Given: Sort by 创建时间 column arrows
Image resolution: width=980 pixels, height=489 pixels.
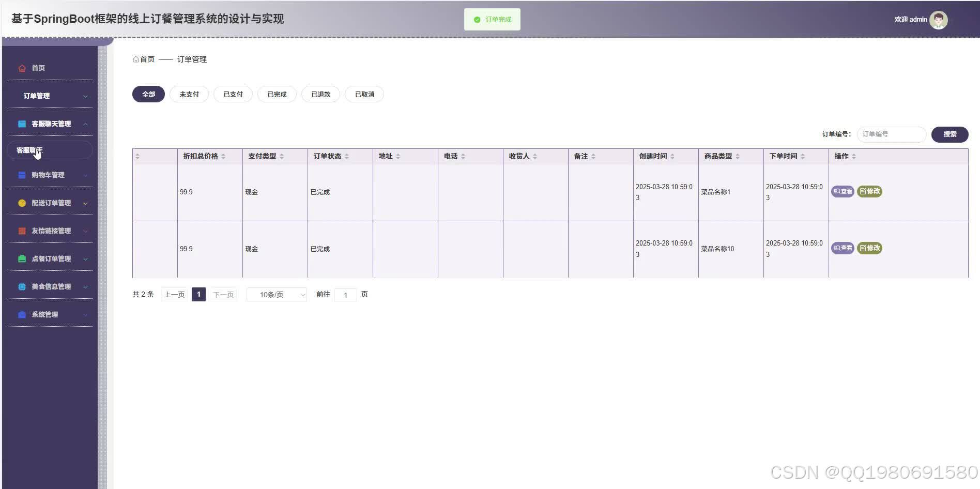Looking at the screenshot, I should click(672, 157).
